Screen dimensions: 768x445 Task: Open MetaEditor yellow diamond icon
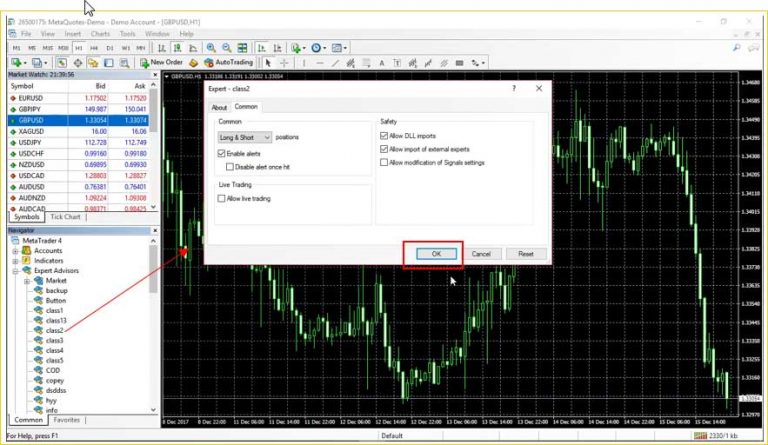(x=193, y=63)
